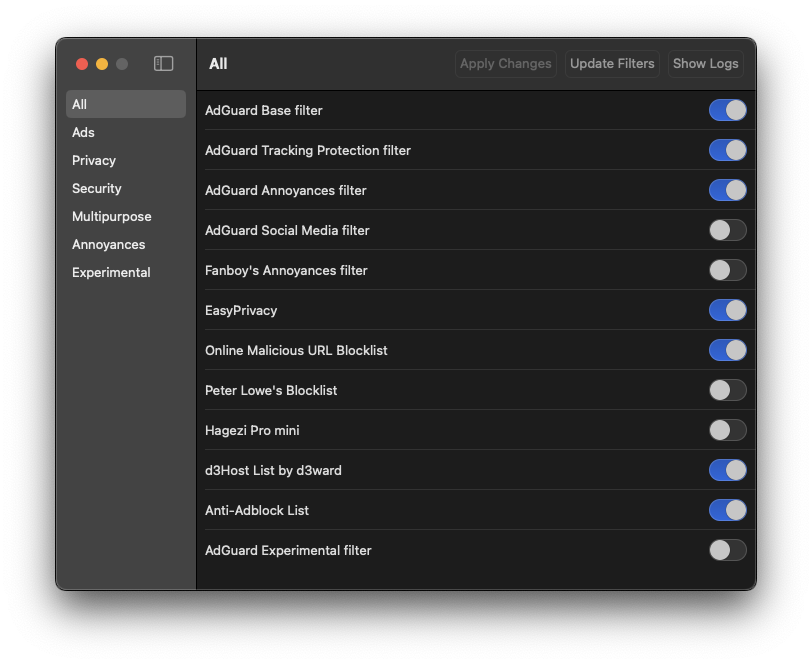812x664 pixels.
Task: Select the Hagezi Pro mini text
Action: point(252,430)
